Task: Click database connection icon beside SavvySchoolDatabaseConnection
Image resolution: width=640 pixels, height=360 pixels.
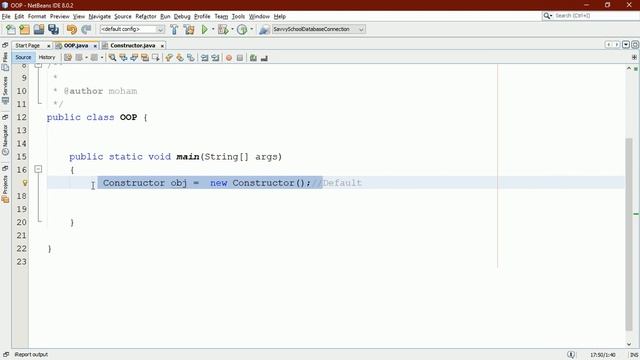Action: pos(264,29)
